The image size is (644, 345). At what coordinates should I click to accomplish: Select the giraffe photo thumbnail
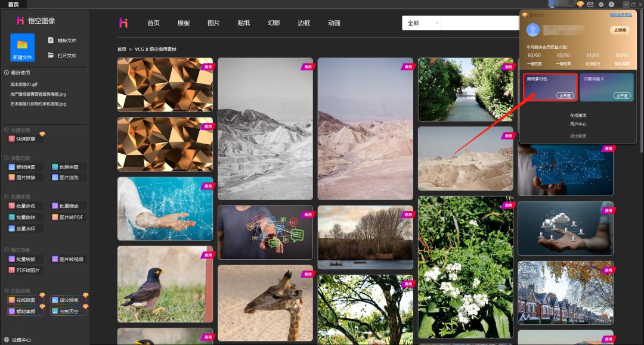[x=265, y=303]
